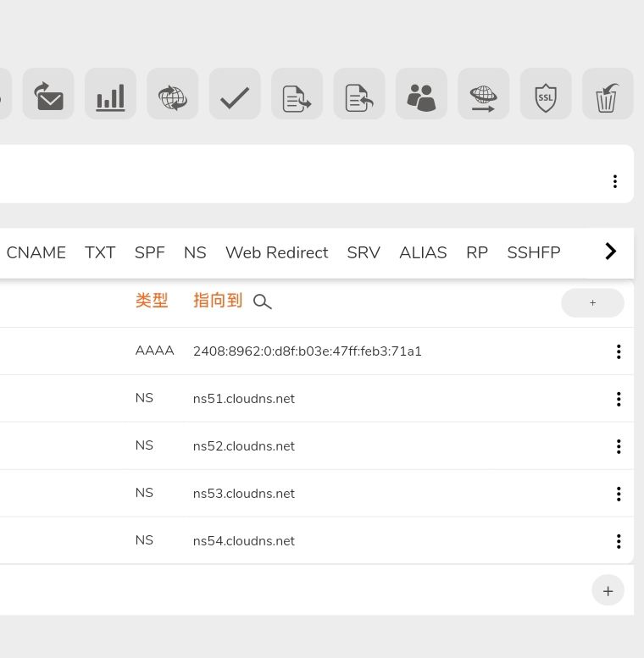Viewport: 644px width, 658px height.
Task: Click the trash bin delete icon
Action: (608, 94)
